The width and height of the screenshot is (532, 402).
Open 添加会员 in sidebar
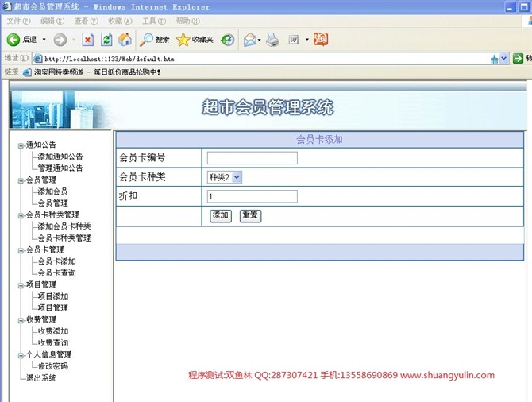[52, 191]
